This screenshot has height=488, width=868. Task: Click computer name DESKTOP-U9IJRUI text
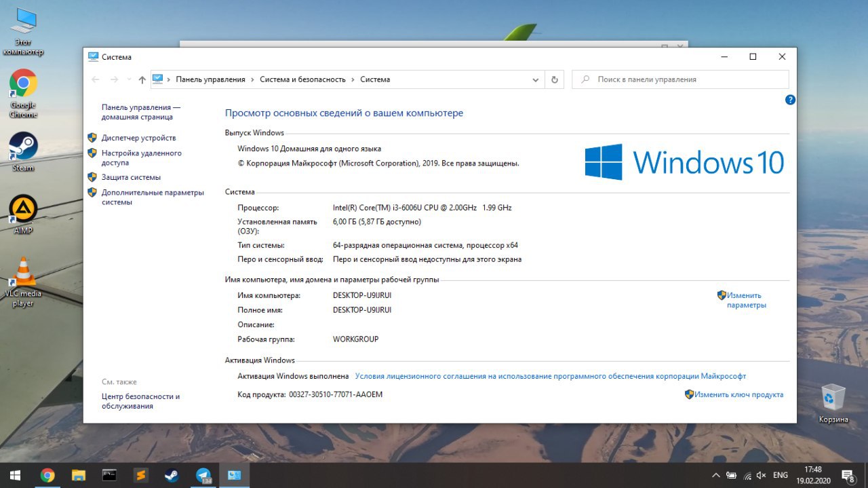[362, 295]
